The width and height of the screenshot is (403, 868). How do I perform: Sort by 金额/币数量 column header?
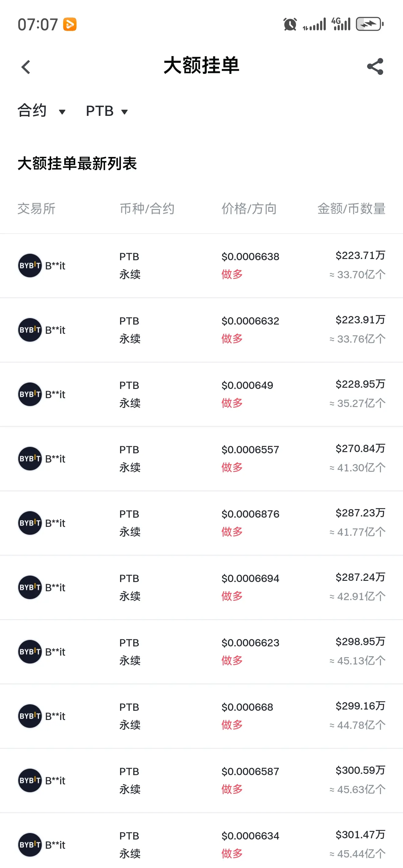coord(352,209)
